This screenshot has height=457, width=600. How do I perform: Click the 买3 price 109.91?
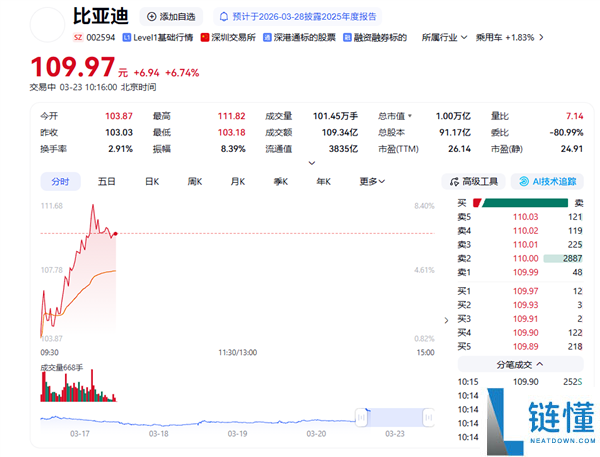click(x=525, y=319)
